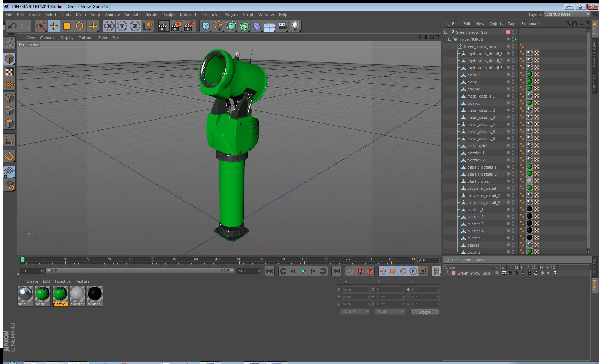
Task: Open viewport Cameras menu
Action: pos(48,38)
